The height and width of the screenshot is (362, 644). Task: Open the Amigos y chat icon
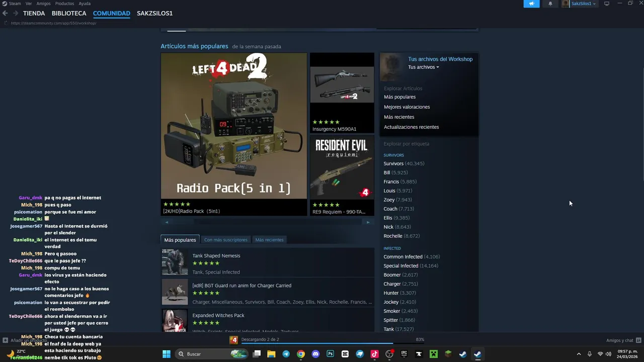(638, 340)
